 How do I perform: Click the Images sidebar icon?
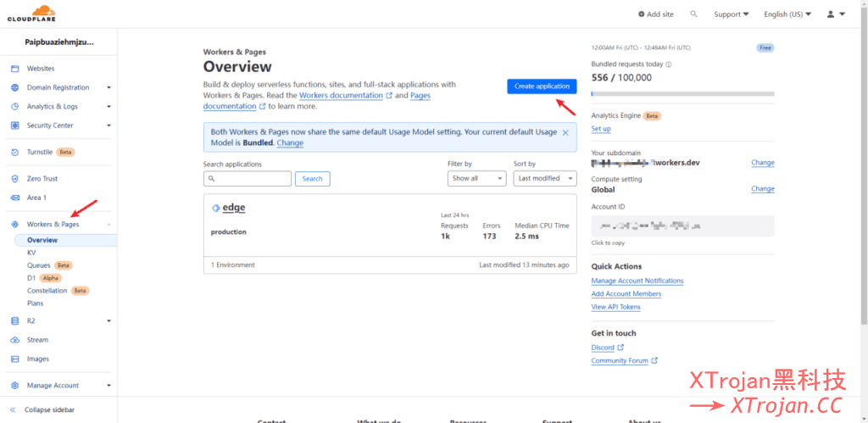[x=15, y=359]
